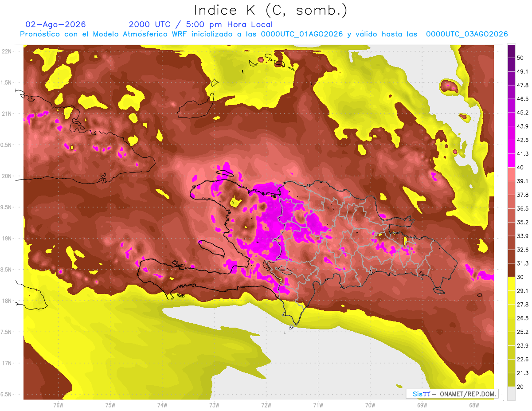532x411 pixels.
Task: Click the '30' legend value
Action: click(x=521, y=277)
